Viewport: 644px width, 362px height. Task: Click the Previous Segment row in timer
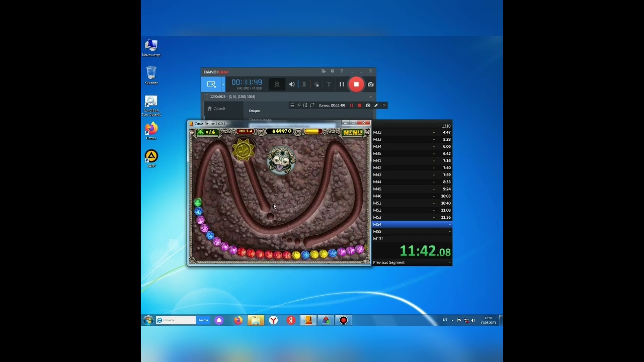[412, 262]
